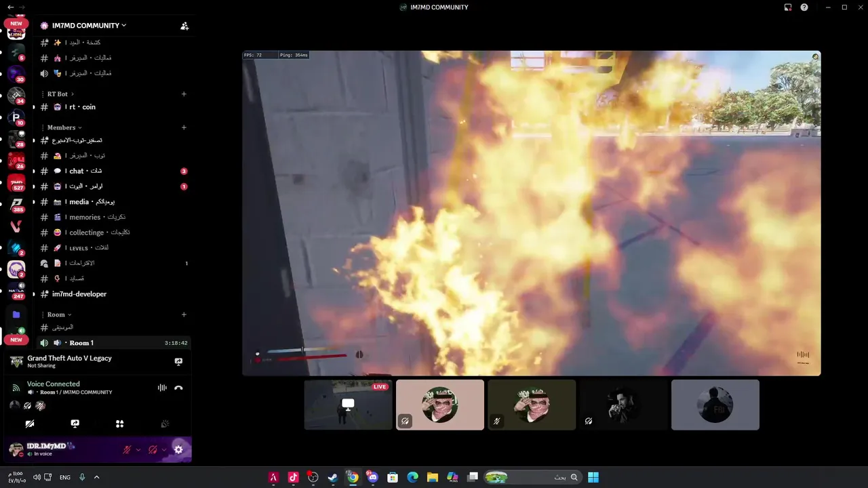Open noise suppression waveform icon in voice panel
Viewport: 868px width, 488px height.
point(162,388)
